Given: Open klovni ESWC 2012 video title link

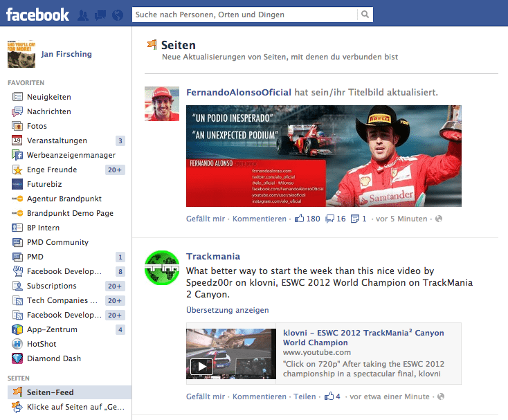Looking at the screenshot, I should (x=363, y=338).
